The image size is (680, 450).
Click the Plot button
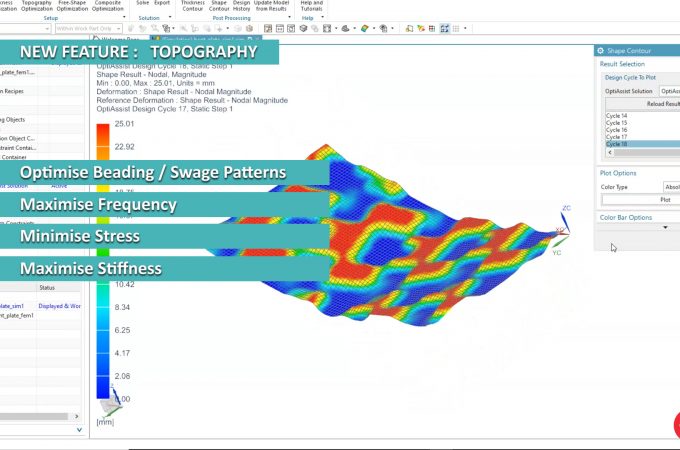pyautogui.click(x=641, y=199)
